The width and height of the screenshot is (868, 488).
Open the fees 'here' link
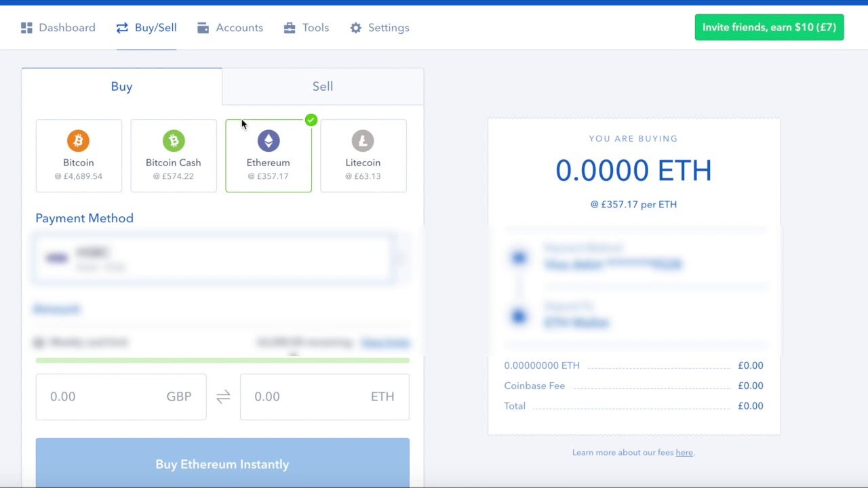pyautogui.click(x=684, y=452)
